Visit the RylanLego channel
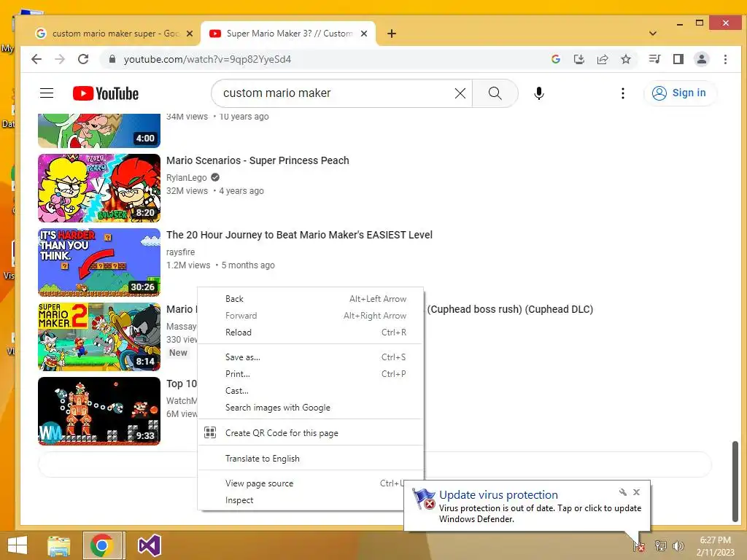 (x=186, y=178)
